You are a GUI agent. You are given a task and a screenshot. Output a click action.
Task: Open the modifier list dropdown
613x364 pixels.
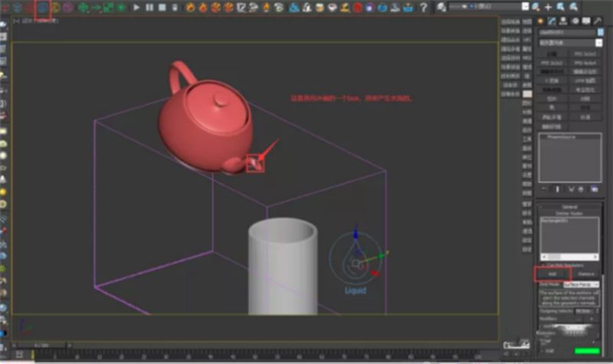567,44
